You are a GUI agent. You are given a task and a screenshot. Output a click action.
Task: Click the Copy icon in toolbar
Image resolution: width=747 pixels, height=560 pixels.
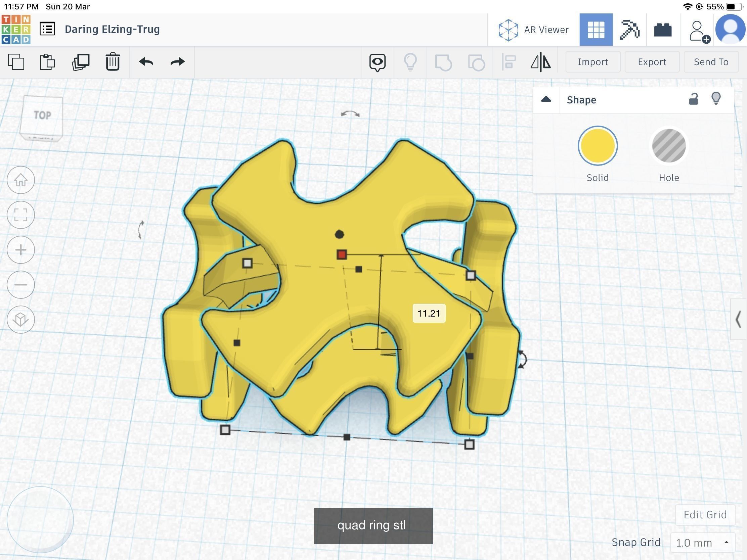click(x=16, y=62)
